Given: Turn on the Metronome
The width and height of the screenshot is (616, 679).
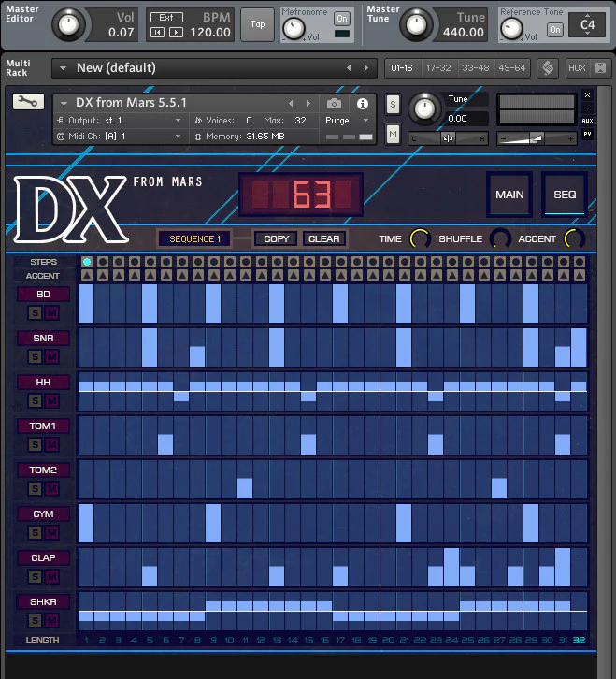Looking at the screenshot, I should pyautogui.click(x=342, y=19).
